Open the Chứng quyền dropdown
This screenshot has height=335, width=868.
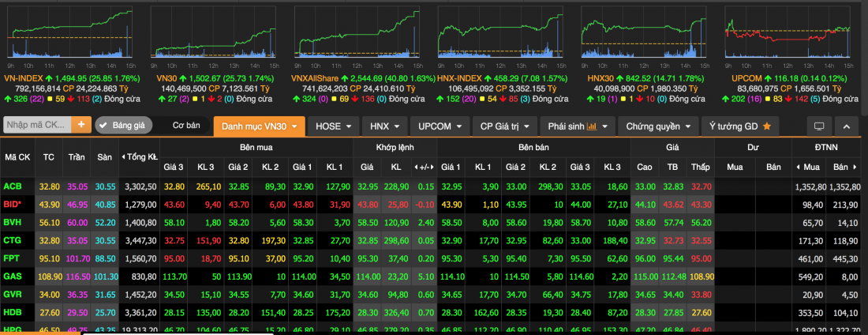[660, 126]
